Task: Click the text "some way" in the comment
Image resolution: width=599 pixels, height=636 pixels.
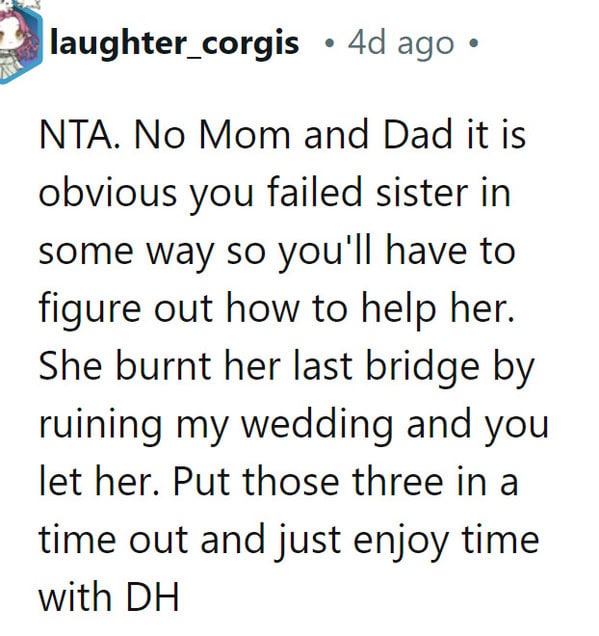Action: click(x=126, y=251)
